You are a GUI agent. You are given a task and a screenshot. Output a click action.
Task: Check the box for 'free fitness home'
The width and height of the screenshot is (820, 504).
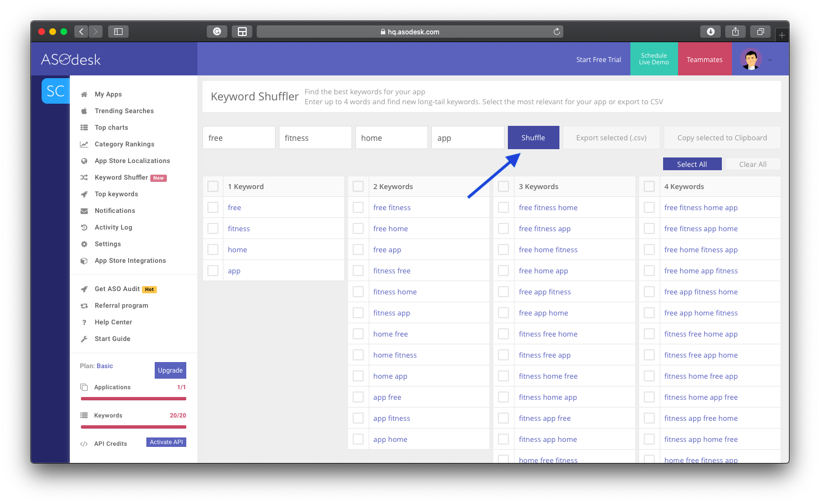click(503, 207)
